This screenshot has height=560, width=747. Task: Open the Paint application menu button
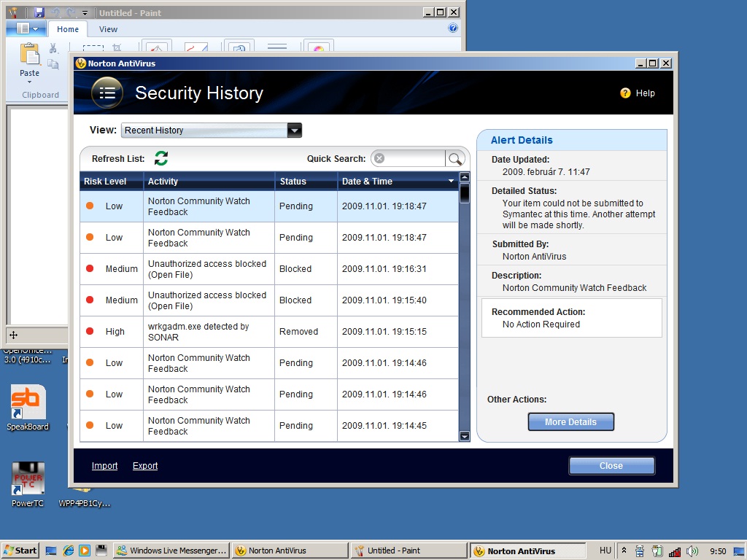26,28
